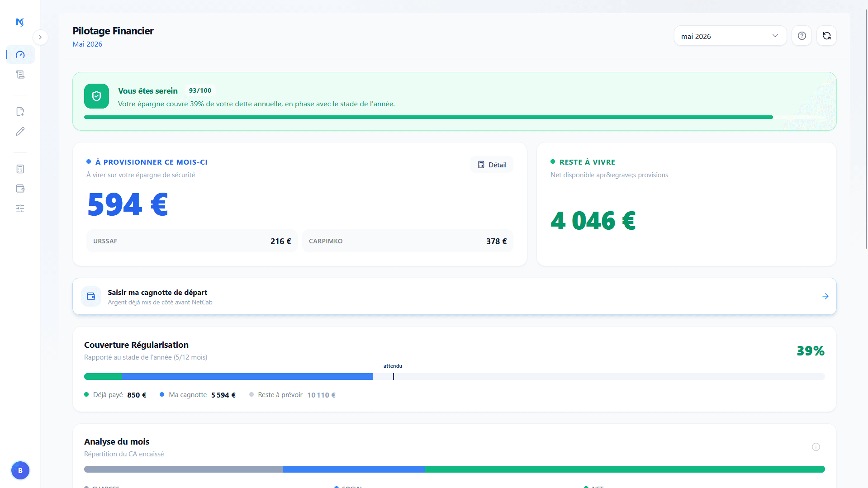Click the 93/100 score badge

click(200, 91)
